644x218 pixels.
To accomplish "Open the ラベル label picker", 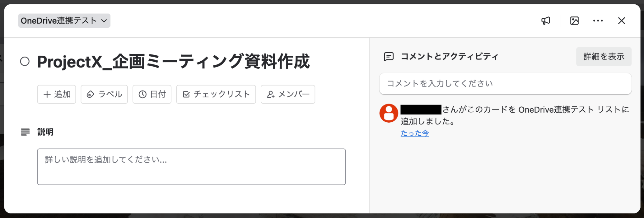I will (x=104, y=94).
